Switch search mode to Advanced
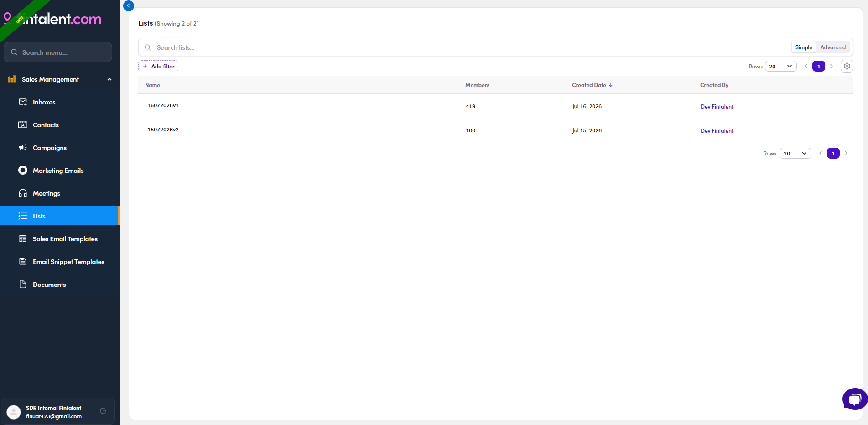 (x=833, y=47)
